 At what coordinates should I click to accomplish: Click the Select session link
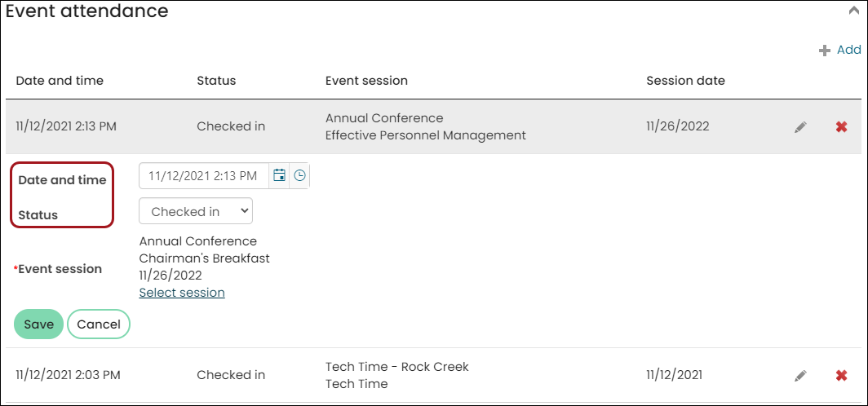click(182, 293)
